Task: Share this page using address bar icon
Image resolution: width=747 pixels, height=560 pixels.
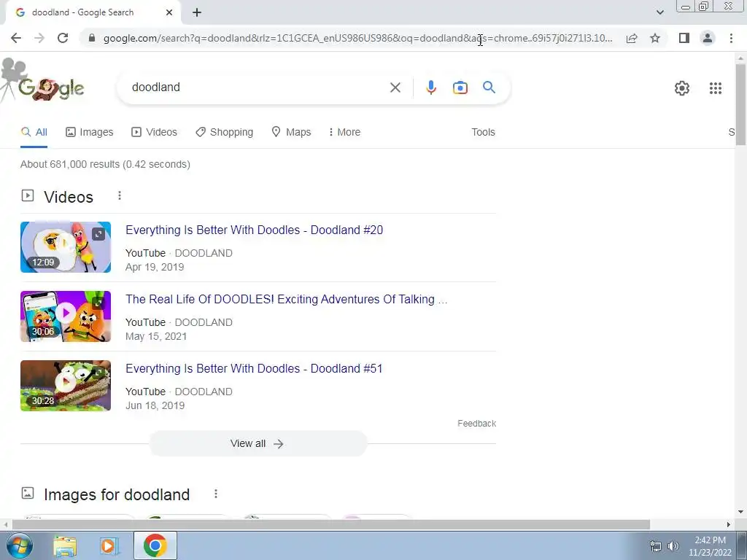Action: click(632, 38)
